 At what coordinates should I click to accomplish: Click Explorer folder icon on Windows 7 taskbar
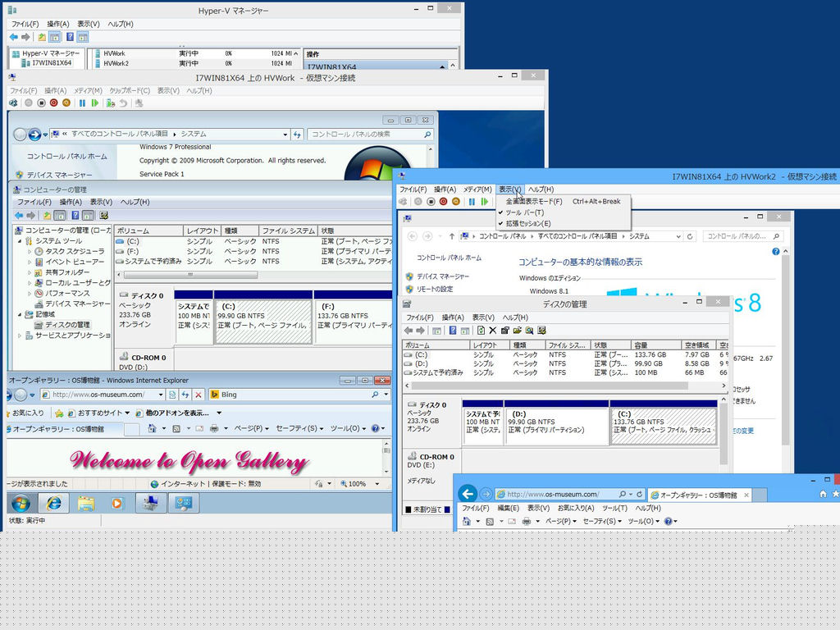[85, 504]
